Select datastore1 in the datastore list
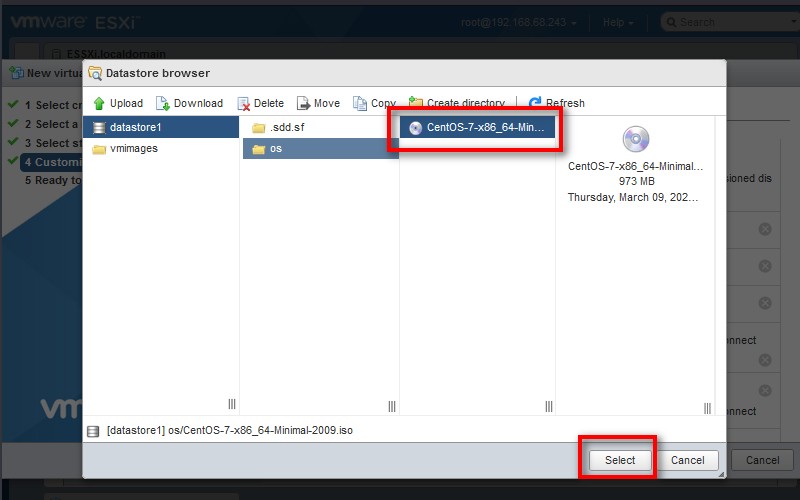Image resolution: width=800 pixels, height=500 pixels. [135, 128]
